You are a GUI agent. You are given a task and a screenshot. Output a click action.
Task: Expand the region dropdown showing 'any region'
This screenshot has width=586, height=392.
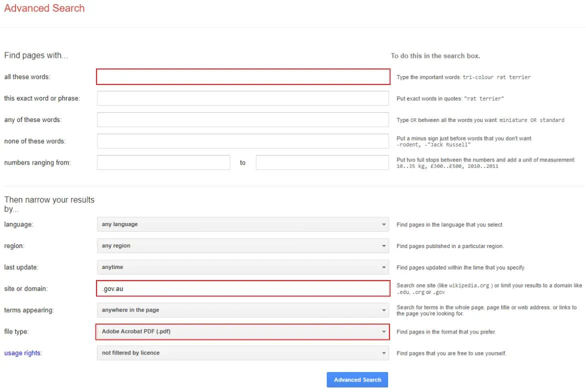coord(243,246)
